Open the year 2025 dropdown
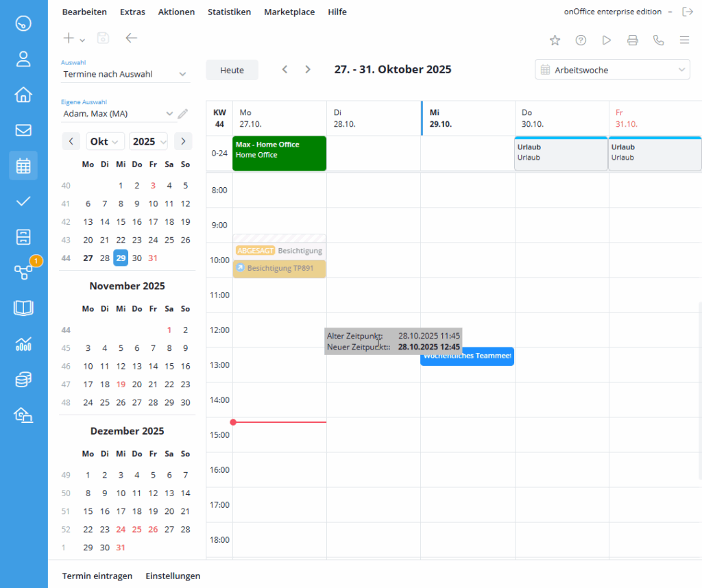This screenshot has height=588, width=702. pos(148,141)
